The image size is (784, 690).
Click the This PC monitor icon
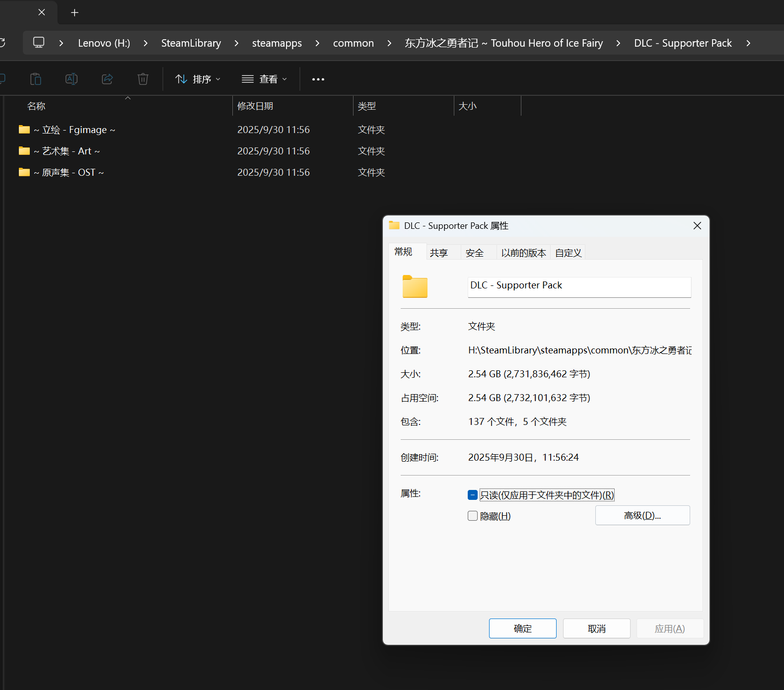point(39,43)
